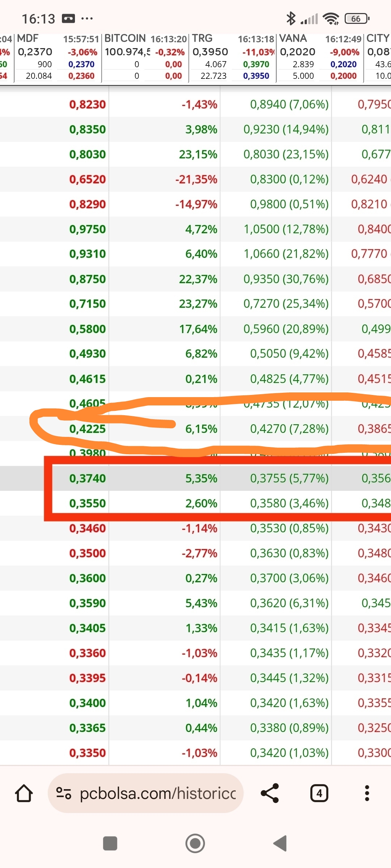The width and height of the screenshot is (391, 868).
Task: Open the three-dot browser menu
Action: pos(367,793)
